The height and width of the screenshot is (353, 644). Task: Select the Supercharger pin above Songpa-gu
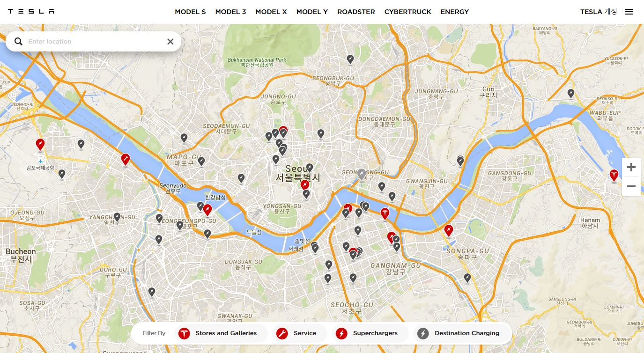click(x=449, y=230)
